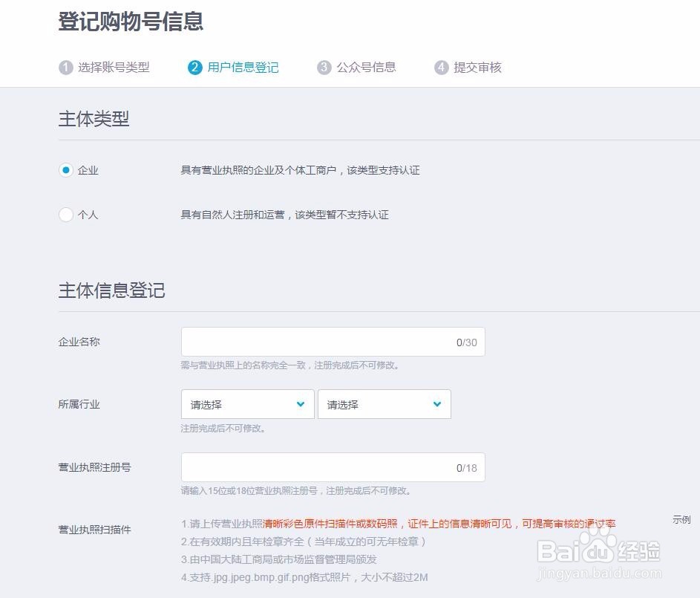The width and height of the screenshot is (700, 598).
Task: Open the first 所属行业 dropdown
Action: (x=247, y=403)
